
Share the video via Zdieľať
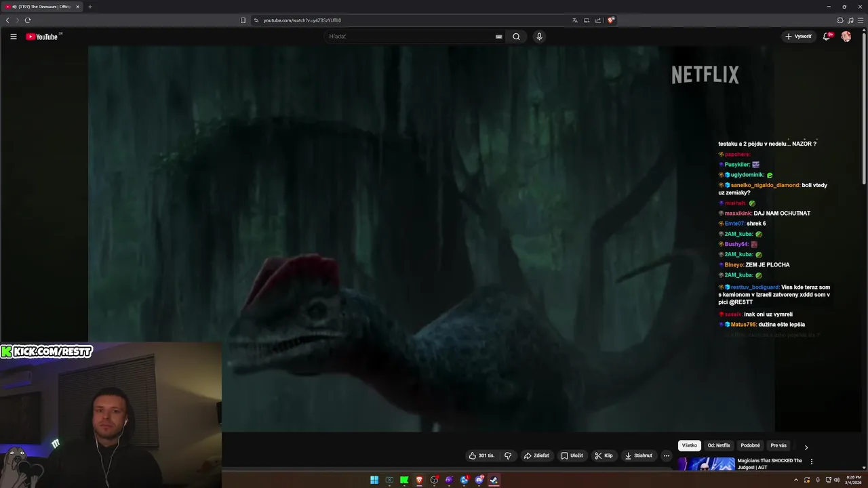[x=536, y=455]
